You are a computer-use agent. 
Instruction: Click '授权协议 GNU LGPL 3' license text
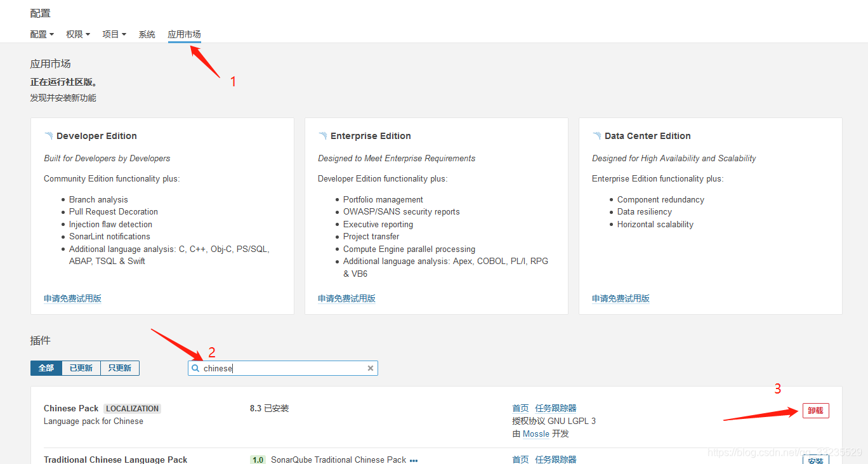(554, 421)
